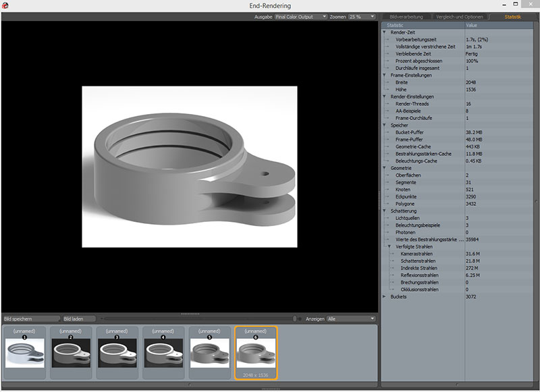Viewport: 540px width, 392px height.
Task: Maximize the End-Rendering window
Action: 516,4
